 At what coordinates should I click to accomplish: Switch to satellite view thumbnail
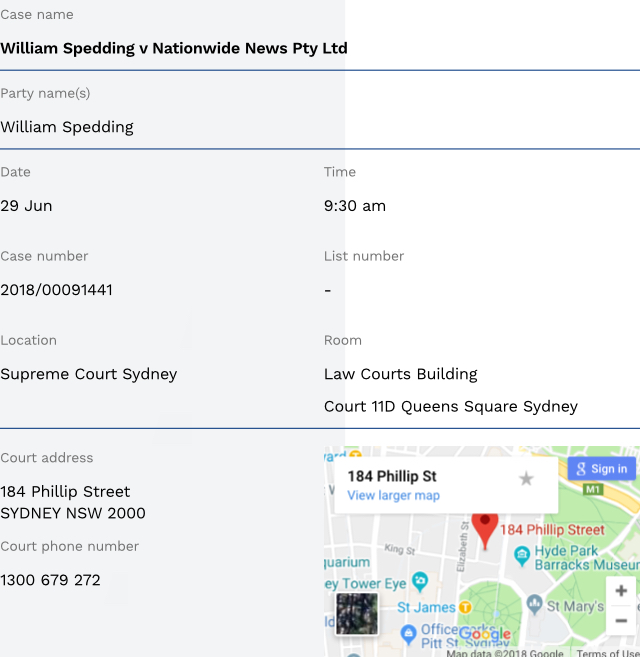coord(357,614)
